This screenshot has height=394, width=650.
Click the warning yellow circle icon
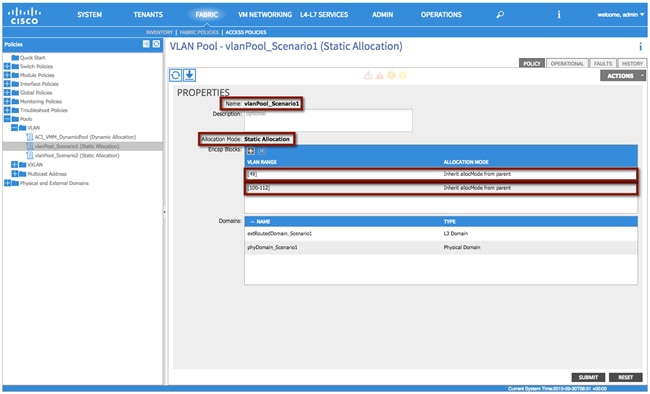(x=403, y=75)
